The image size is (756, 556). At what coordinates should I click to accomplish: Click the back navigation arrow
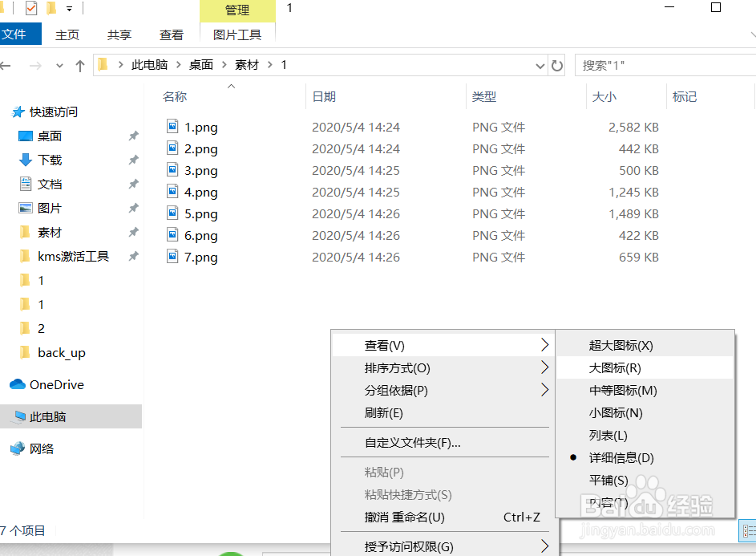click(6, 65)
